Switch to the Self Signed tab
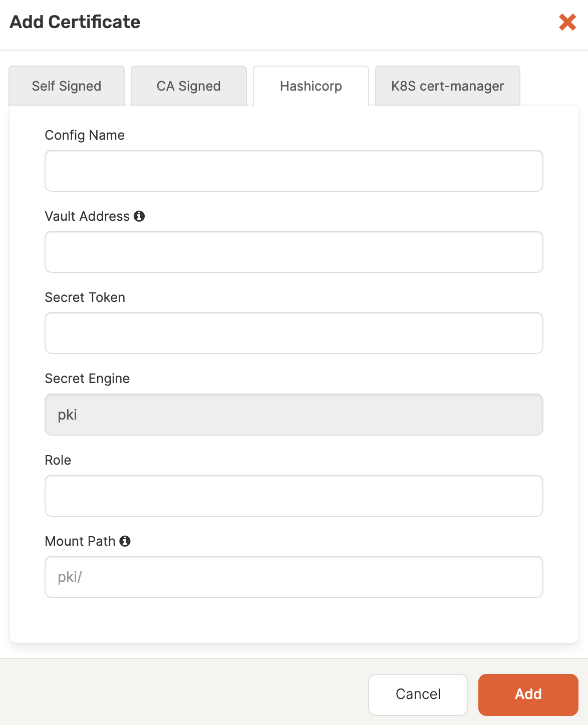This screenshot has width=588, height=725. pos(66,86)
